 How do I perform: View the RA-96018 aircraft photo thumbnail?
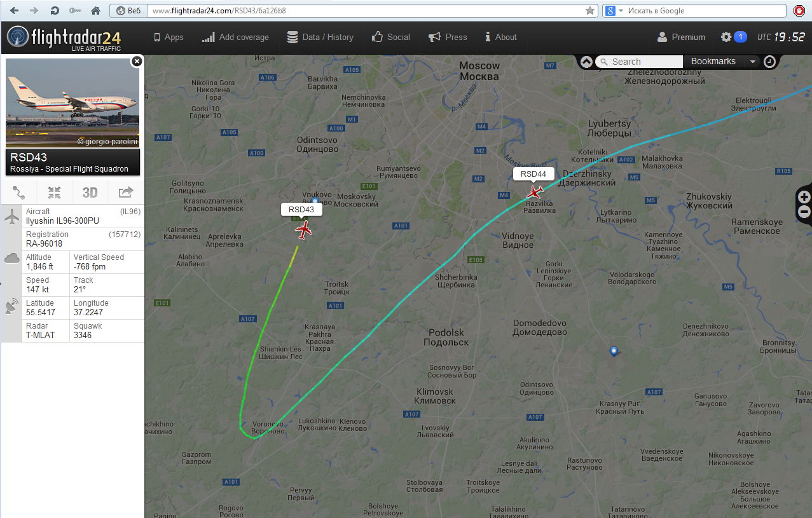click(x=72, y=102)
